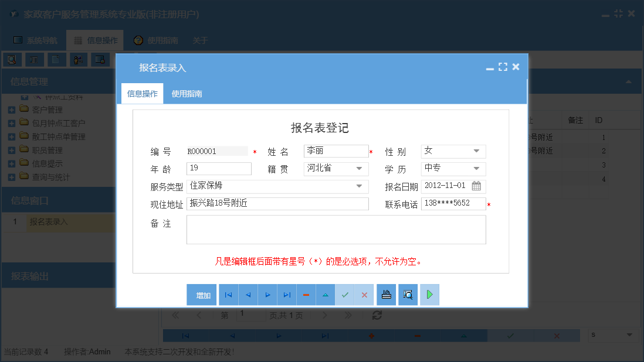Click inside the 姓名 name input field
This screenshot has width=644, height=362.
pos(335,151)
